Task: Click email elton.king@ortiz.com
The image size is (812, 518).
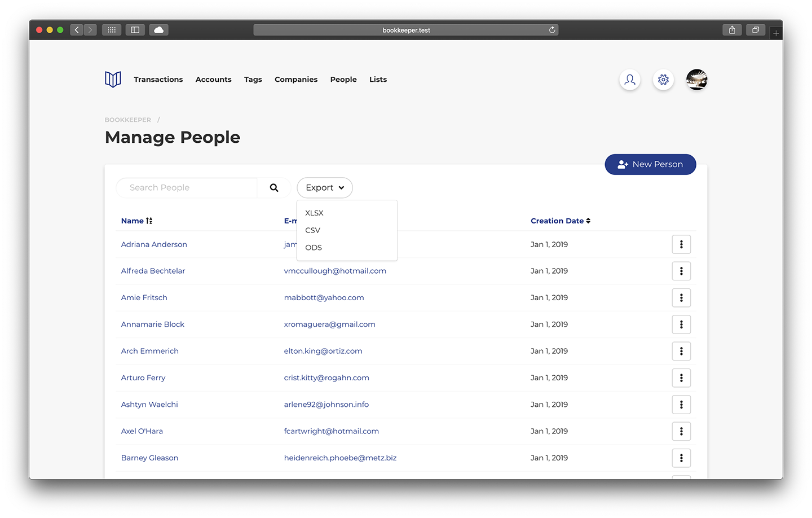Action: click(323, 351)
